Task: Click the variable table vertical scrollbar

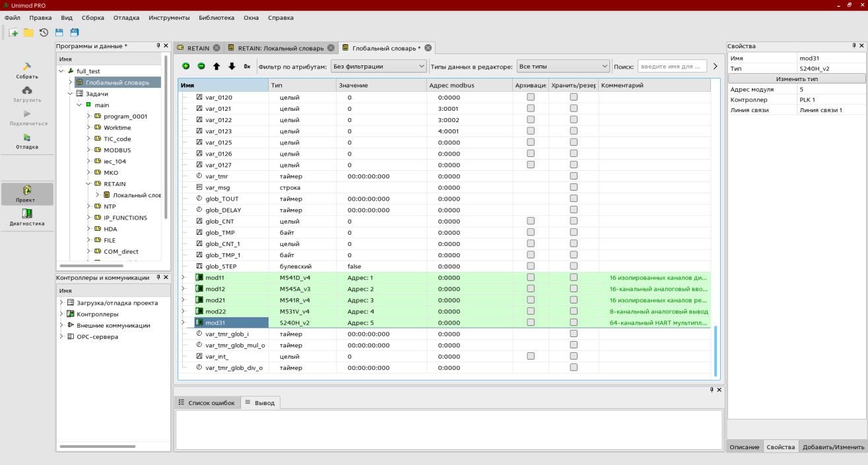Action: 716,350
